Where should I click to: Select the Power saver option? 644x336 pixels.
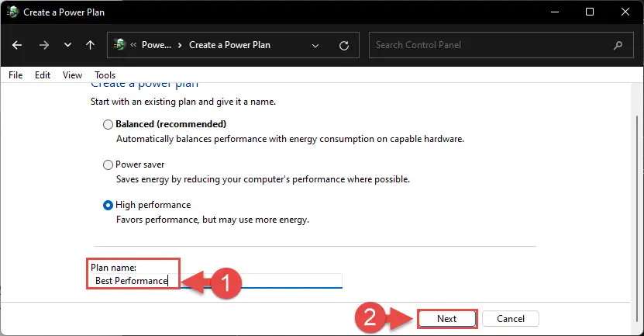pyautogui.click(x=108, y=165)
